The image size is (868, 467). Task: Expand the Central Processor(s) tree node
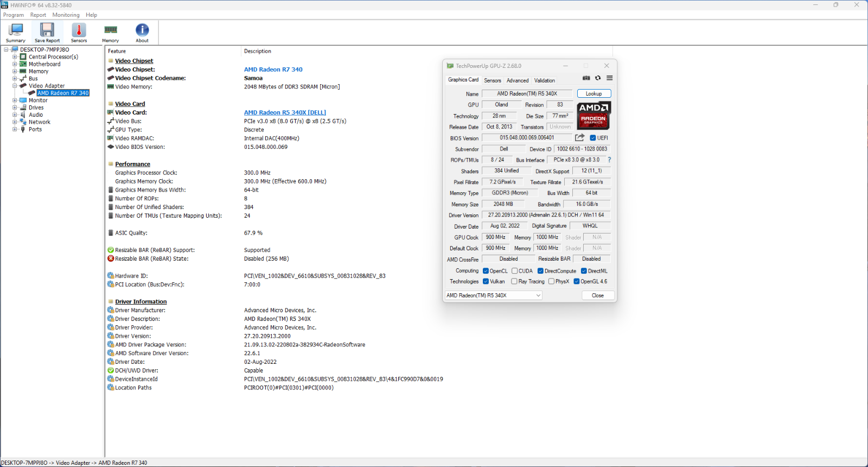point(15,56)
